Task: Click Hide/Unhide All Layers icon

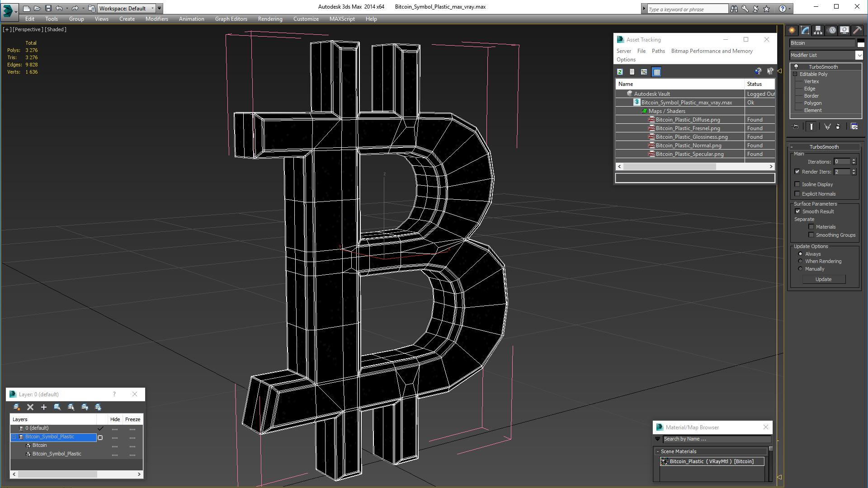Action: click(85, 407)
